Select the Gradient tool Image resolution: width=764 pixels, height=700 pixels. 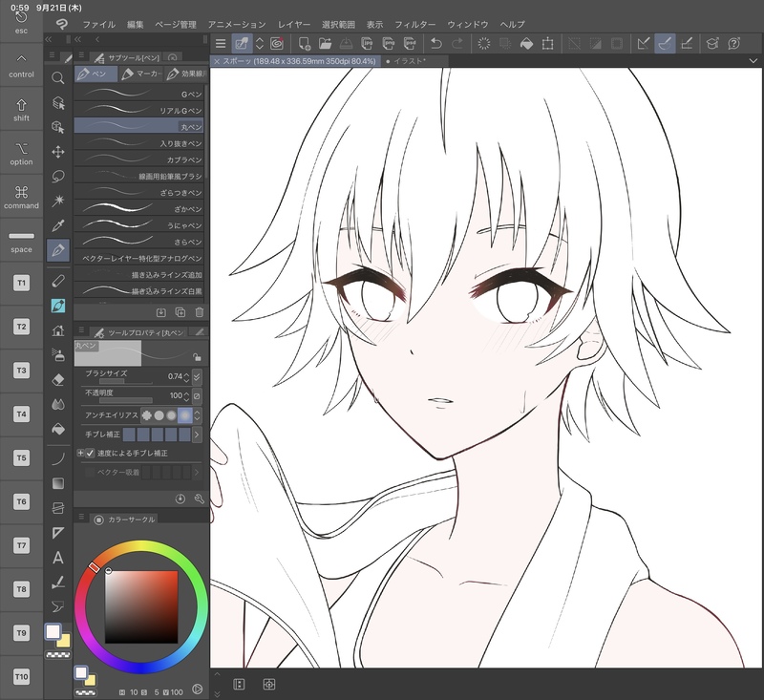pos(58,484)
